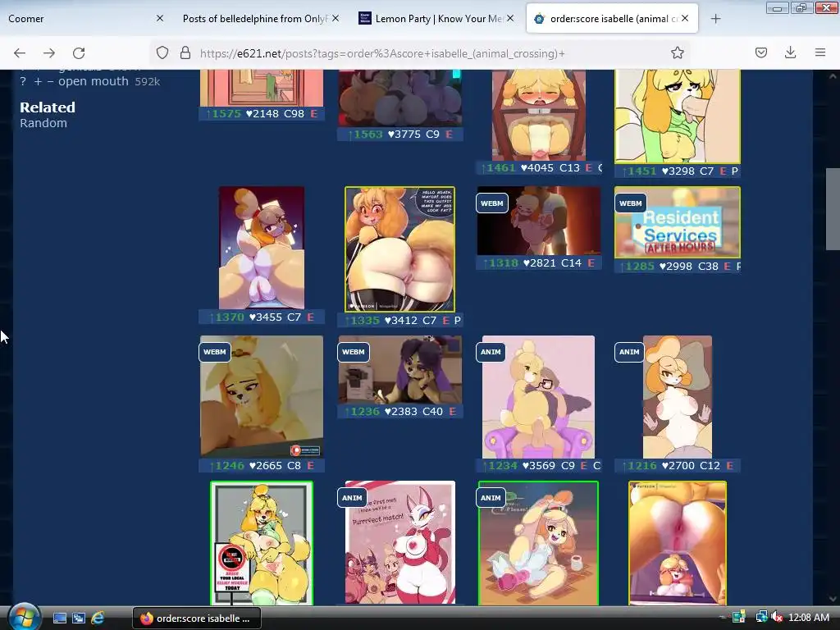
Task: Open wiki via the ? beside open mouth
Action: [x=23, y=81]
